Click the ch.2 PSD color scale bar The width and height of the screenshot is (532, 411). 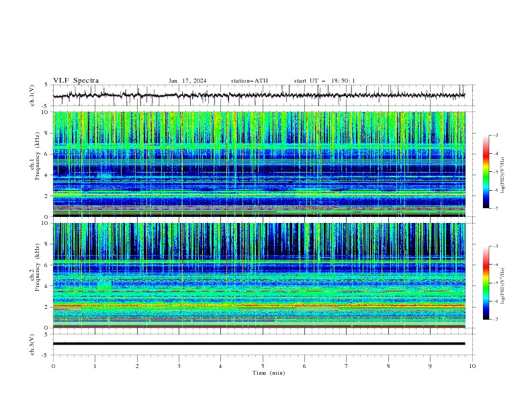(x=486, y=283)
